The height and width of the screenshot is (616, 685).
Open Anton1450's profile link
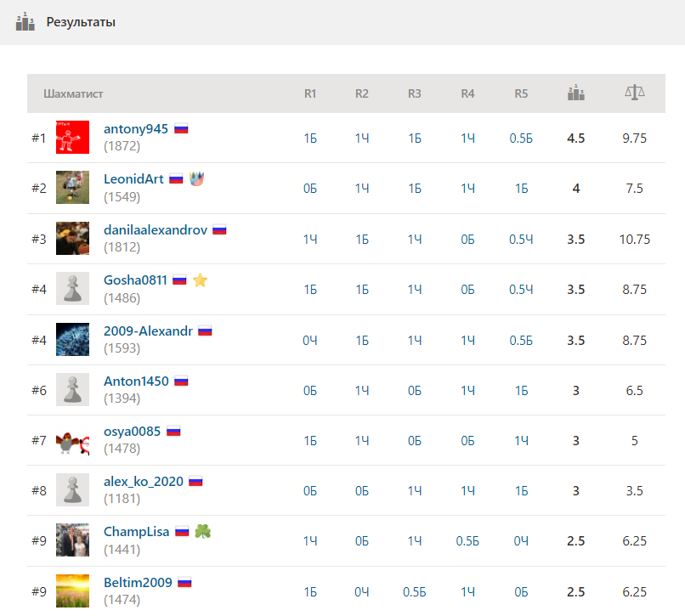coord(136,381)
